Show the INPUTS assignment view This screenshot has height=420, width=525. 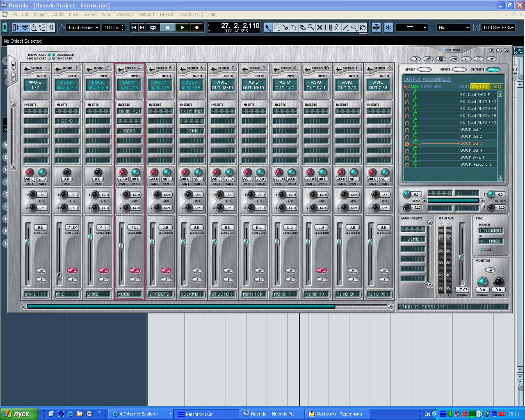[459, 69]
